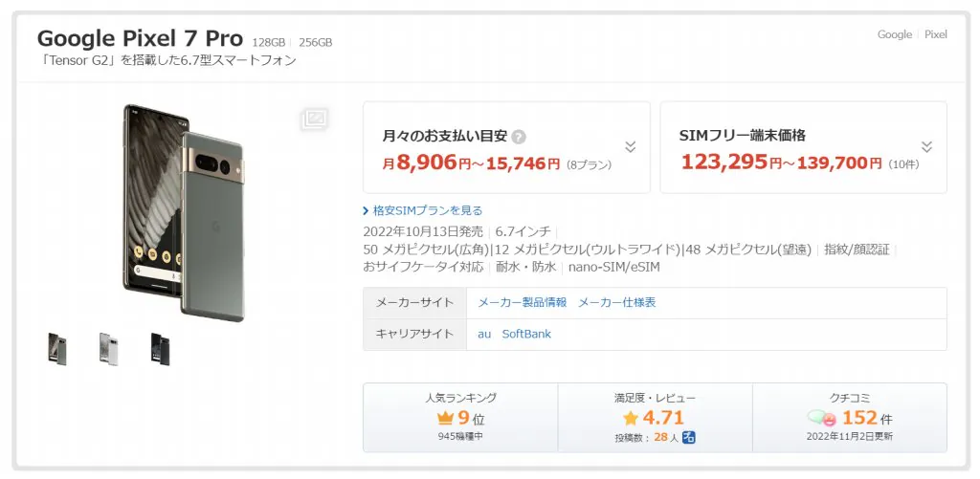The height and width of the screenshot is (479, 980).
Task: Click the speech bubble comments icon
Action: click(822, 418)
